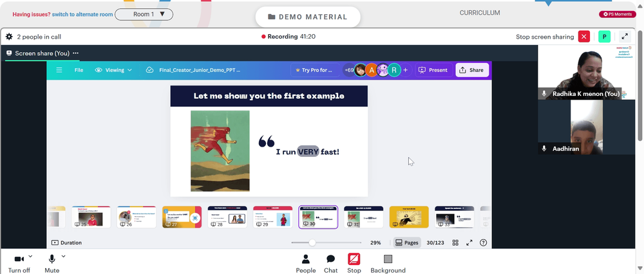Click the runner illustration on the slide
This screenshot has width=644, height=274.
click(x=220, y=151)
